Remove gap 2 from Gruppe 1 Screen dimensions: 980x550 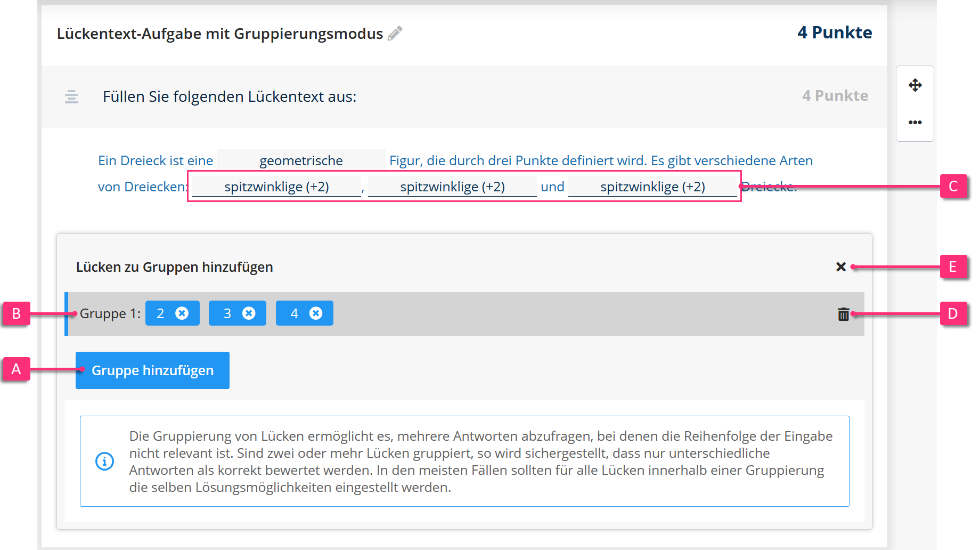182,313
